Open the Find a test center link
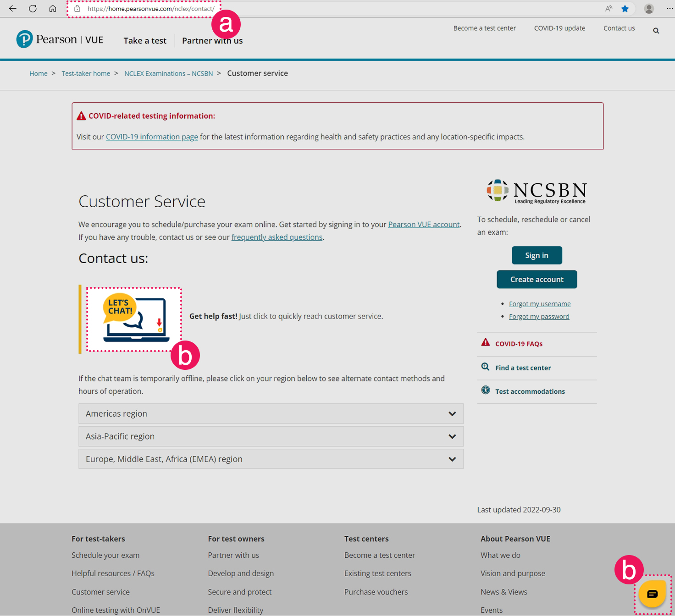Screen dimensions: 675x616 [x=523, y=368]
